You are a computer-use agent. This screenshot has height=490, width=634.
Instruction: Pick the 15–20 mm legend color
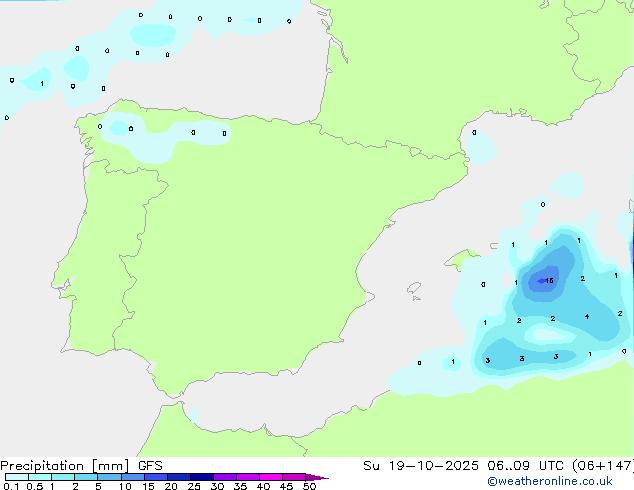[x=156, y=477]
